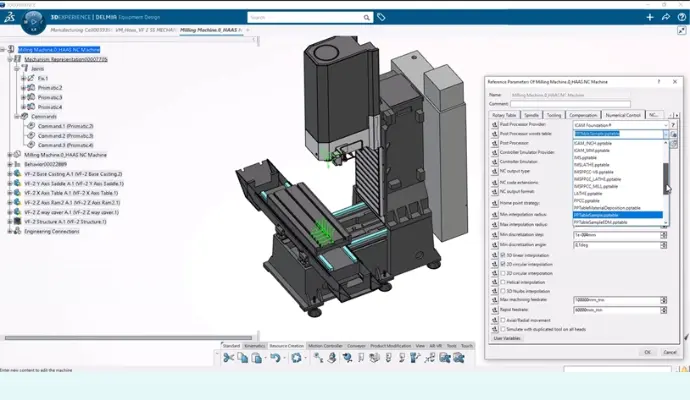This screenshot has width=690, height=400.
Task: Click the OK button in the dialog
Action: click(x=647, y=352)
